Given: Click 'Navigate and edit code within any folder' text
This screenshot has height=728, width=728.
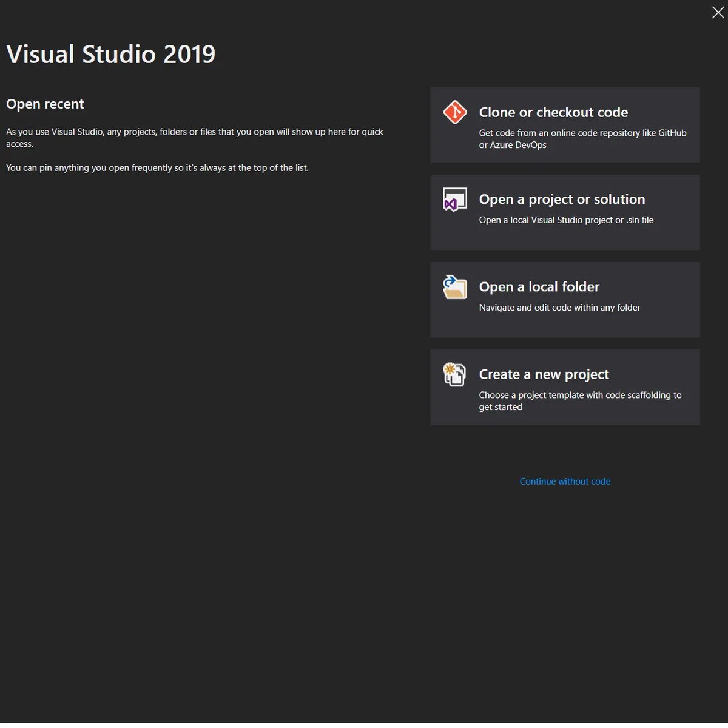Looking at the screenshot, I should tap(559, 308).
